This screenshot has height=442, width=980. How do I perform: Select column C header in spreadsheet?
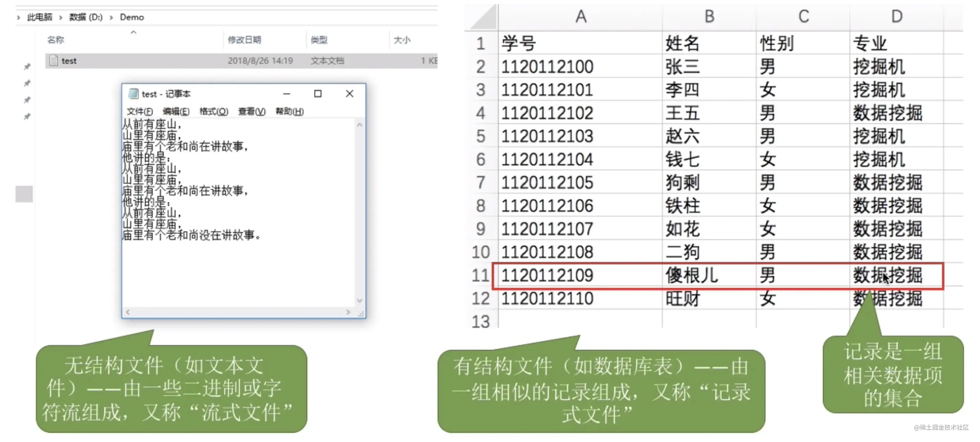click(x=803, y=17)
